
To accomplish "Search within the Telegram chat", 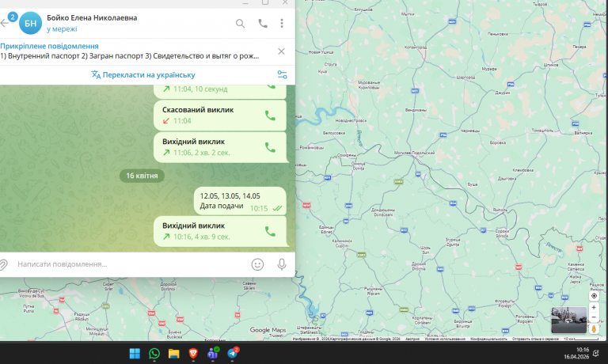I will click(x=241, y=24).
